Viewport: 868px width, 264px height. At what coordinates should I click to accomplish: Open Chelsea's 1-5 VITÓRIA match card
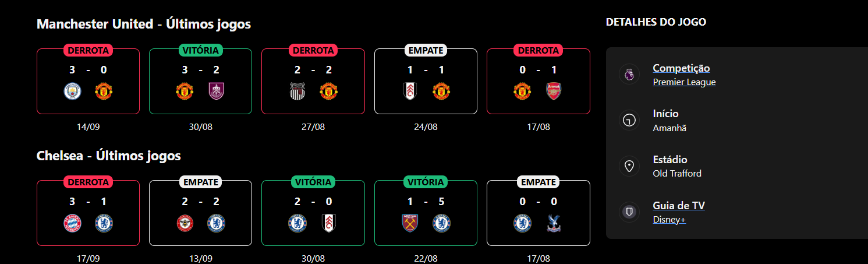click(426, 213)
